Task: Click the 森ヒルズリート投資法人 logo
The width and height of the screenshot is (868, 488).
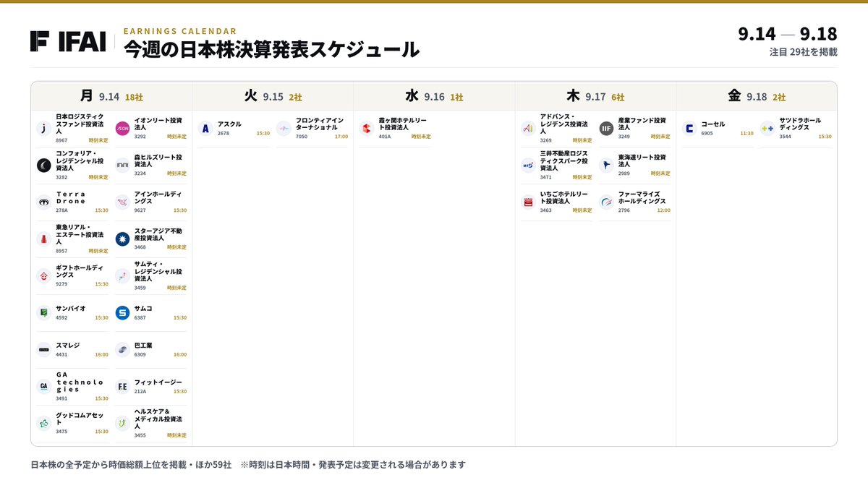Action: [x=122, y=166]
